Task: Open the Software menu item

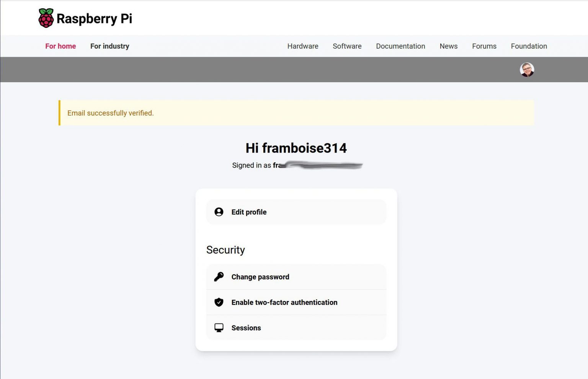Action: [347, 46]
